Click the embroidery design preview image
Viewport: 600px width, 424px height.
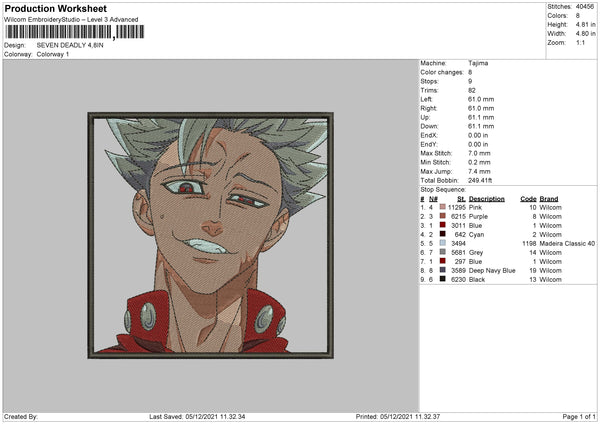point(210,235)
